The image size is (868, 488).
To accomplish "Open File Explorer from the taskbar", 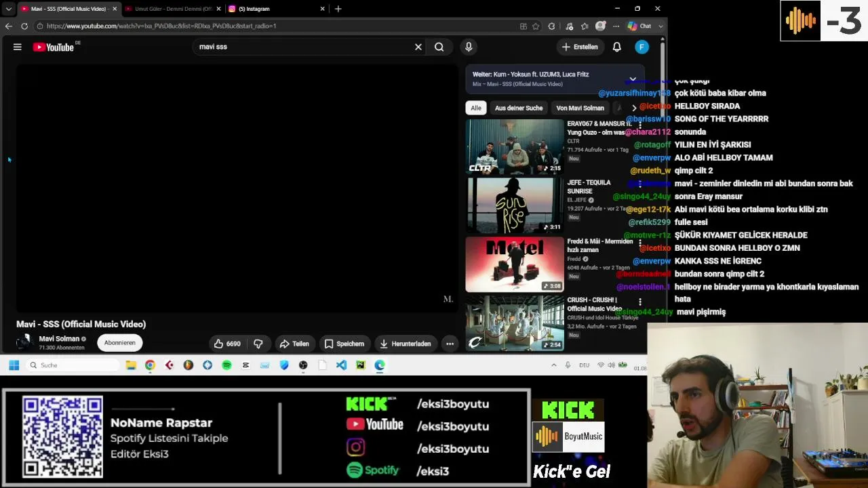I will click(x=131, y=365).
